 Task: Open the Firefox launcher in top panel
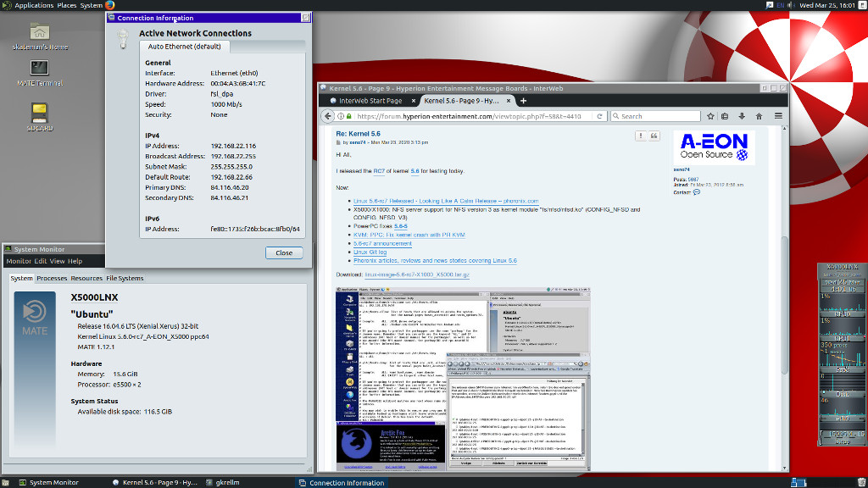coord(109,5)
